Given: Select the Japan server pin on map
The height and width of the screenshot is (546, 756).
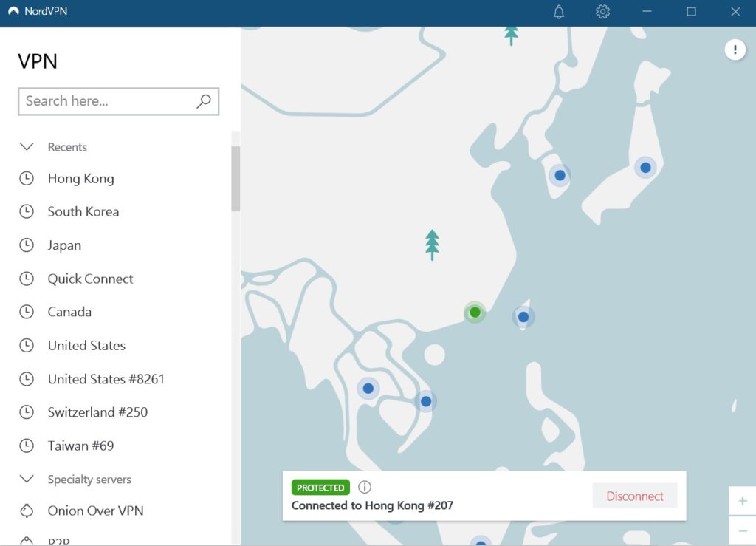Looking at the screenshot, I should coord(645,168).
